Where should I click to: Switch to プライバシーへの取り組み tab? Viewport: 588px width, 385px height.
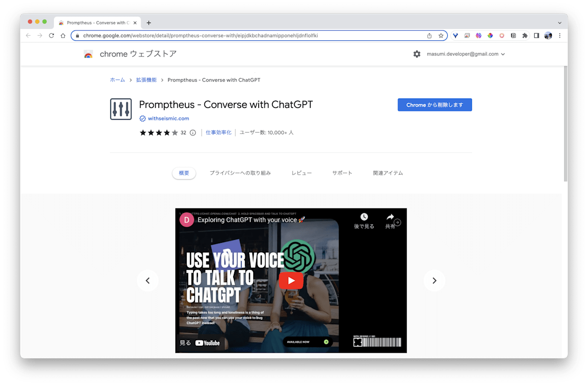pyautogui.click(x=240, y=173)
